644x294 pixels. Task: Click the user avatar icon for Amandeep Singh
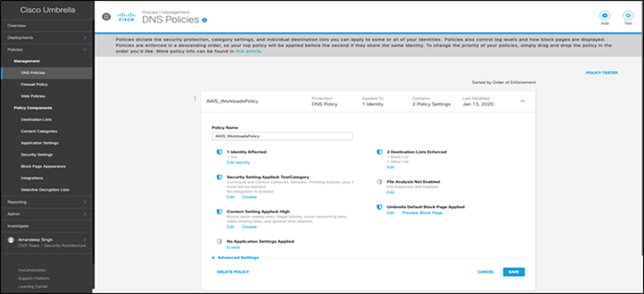[10, 241]
